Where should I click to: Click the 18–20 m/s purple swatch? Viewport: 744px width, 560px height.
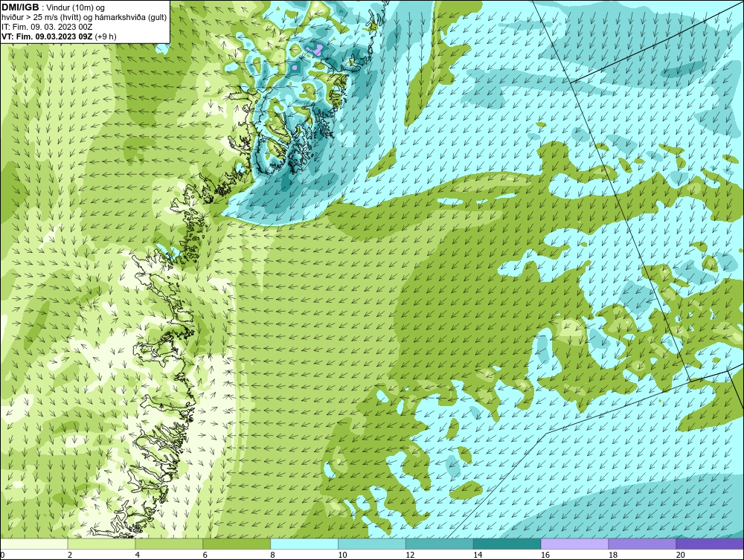(643, 544)
